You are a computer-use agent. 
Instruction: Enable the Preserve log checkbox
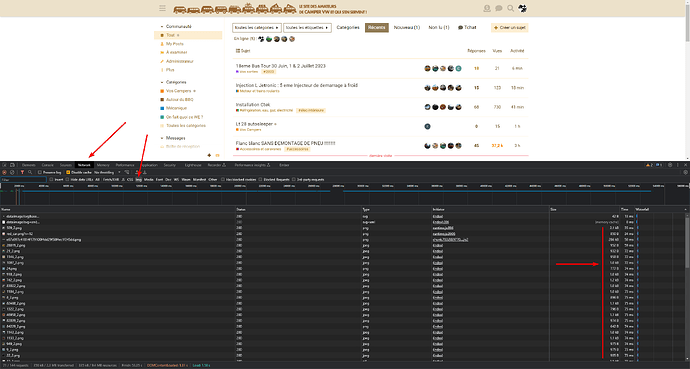40,172
